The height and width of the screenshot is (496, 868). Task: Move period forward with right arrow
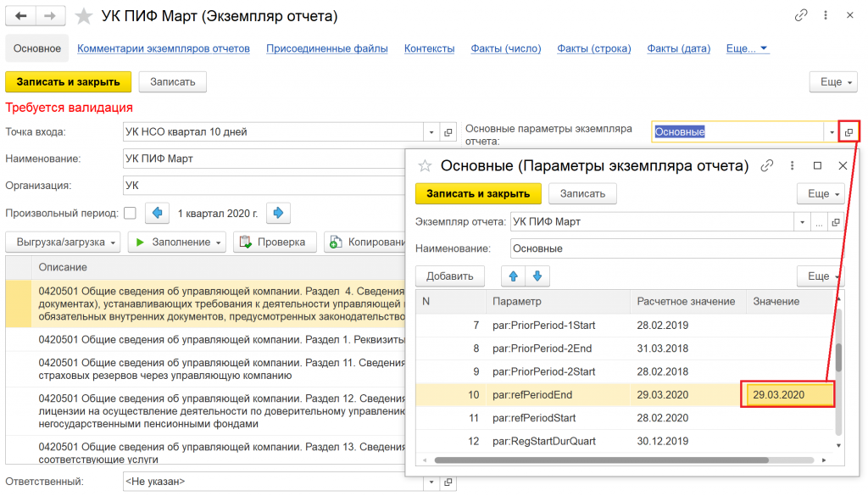pyautogui.click(x=278, y=213)
